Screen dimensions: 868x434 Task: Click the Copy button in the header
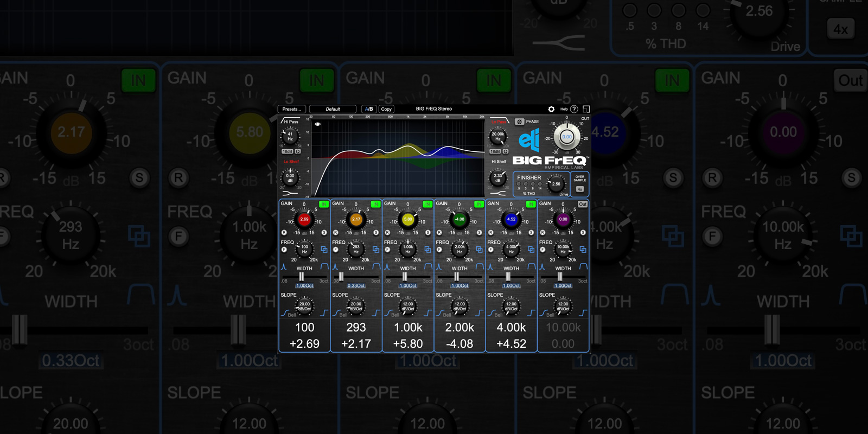[386, 109]
